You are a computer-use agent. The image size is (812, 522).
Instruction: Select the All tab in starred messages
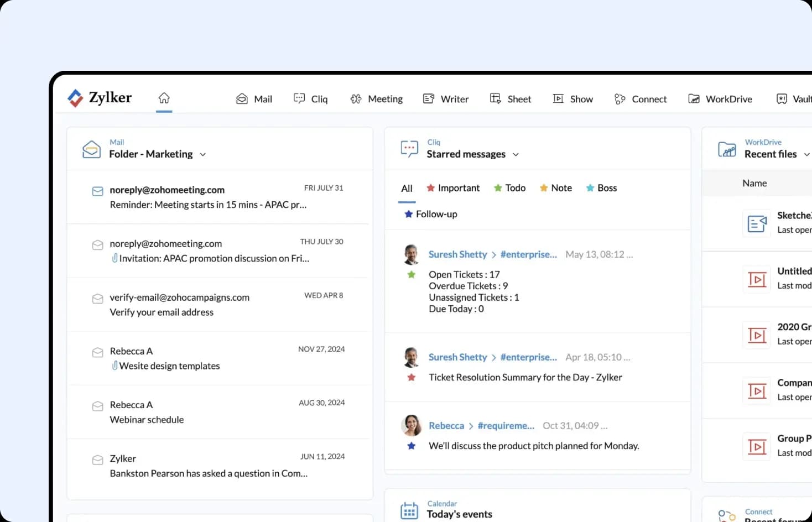point(407,188)
